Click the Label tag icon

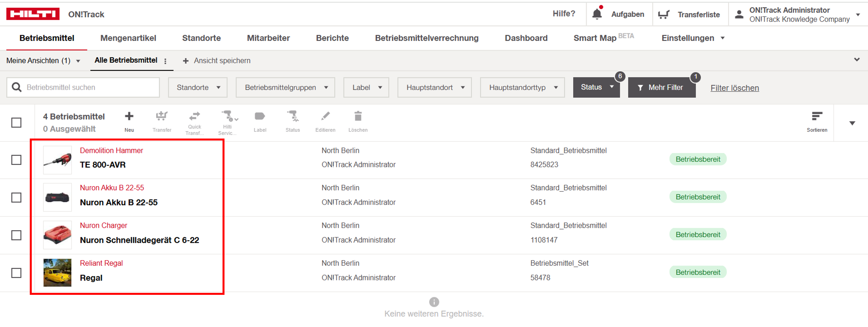[x=260, y=116]
